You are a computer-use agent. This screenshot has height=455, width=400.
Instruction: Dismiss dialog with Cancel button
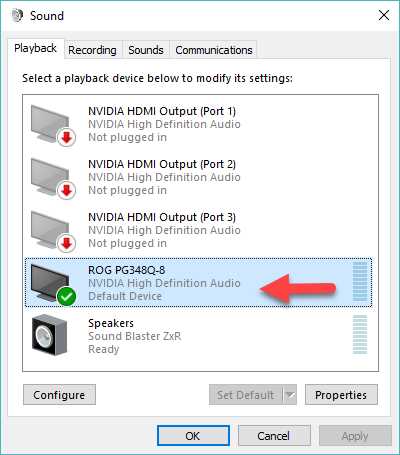[274, 435]
